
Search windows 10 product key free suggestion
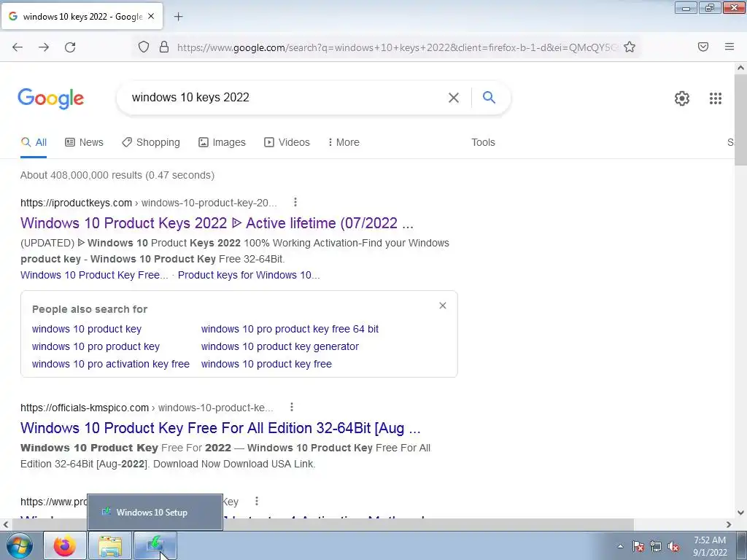tap(266, 365)
